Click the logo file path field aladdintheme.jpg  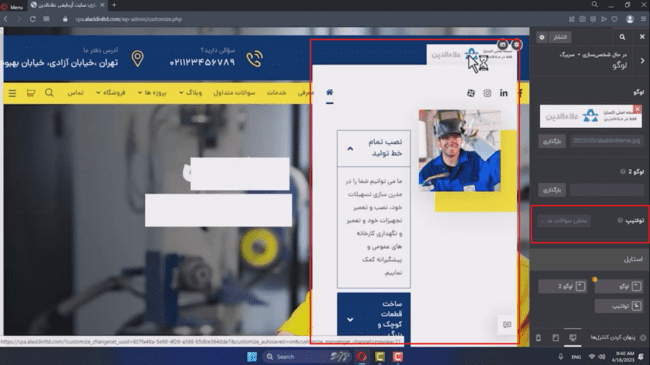(606, 141)
